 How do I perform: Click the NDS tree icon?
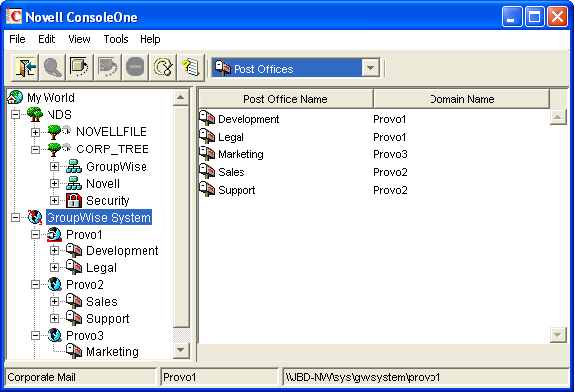[35, 114]
